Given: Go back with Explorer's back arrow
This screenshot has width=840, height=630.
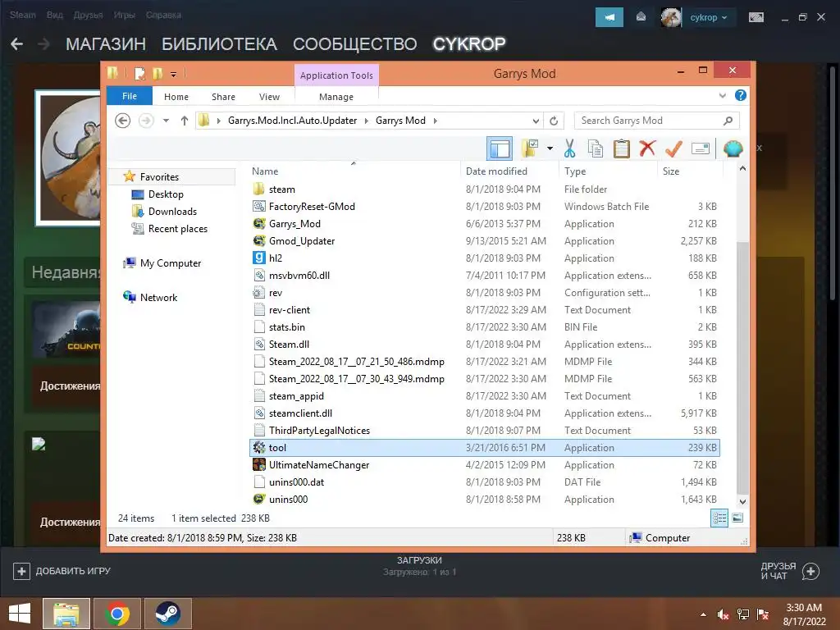Looking at the screenshot, I should pos(123,121).
